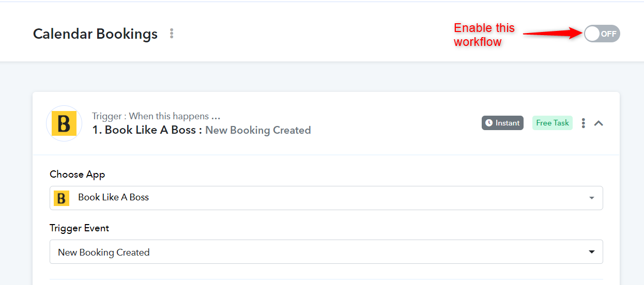Click the Book Like A Boss trigger logo

[64, 123]
